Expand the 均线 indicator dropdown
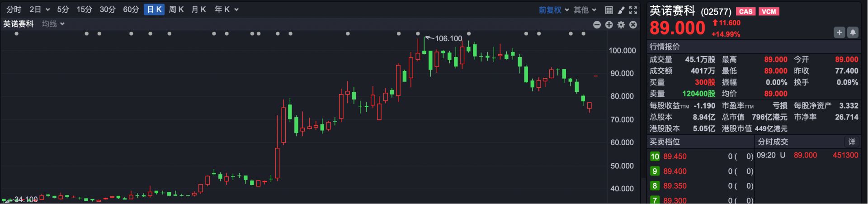868x204 pixels. tap(53, 24)
